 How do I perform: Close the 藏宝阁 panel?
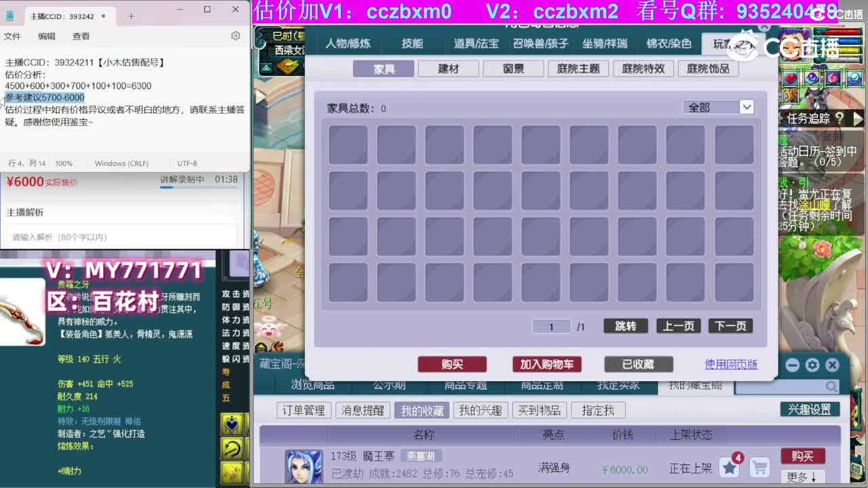coord(833,365)
